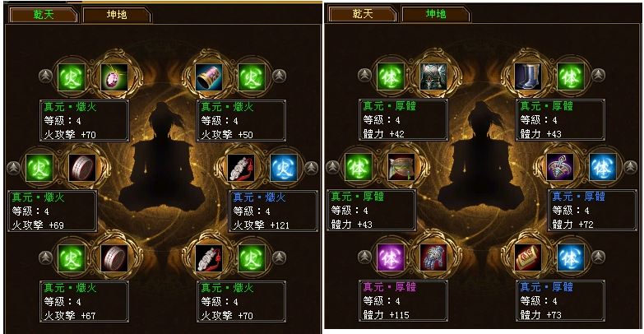Viewport: 644px width, 334px height.
Task: Click upgrade arrow beside the purple 体 orb
Action: [x=364, y=257]
